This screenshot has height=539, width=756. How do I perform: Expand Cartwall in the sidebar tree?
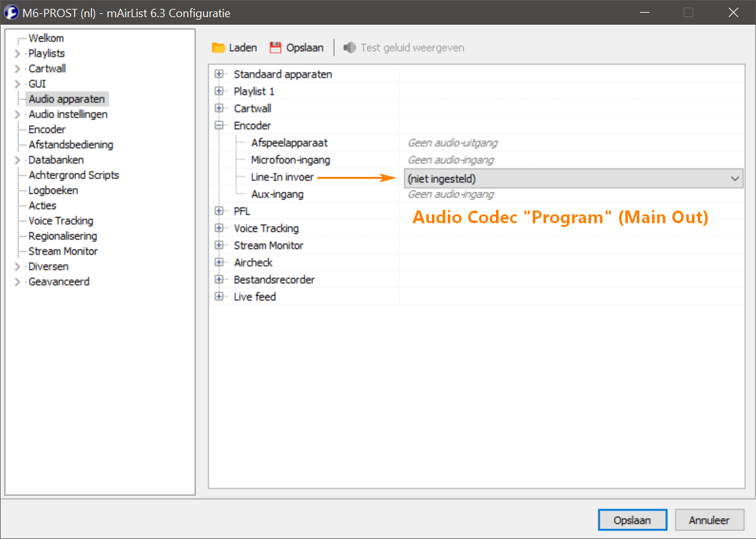(17, 68)
